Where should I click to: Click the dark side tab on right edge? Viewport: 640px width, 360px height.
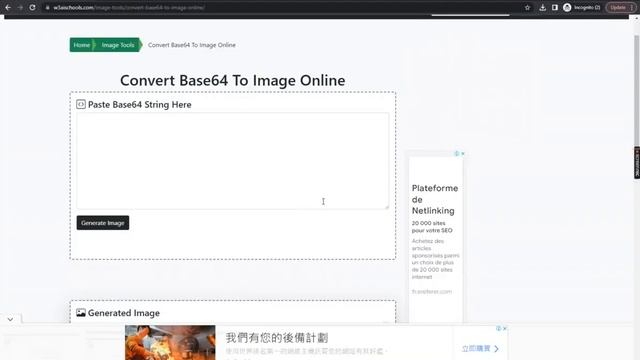pyautogui.click(x=637, y=162)
